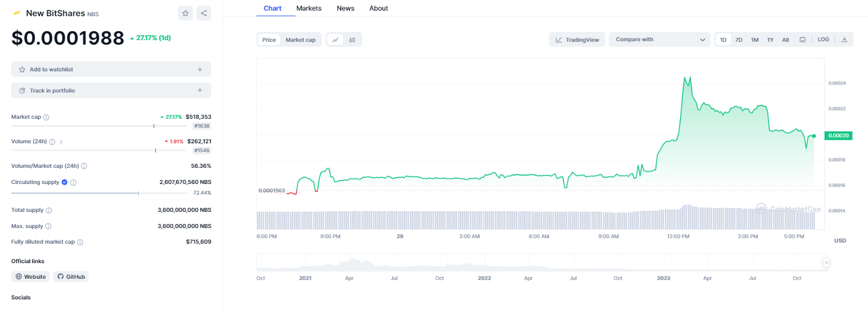The image size is (868, 315).
Task: Expand Add to watchlist with plus
Action: (x=200, y=70)
